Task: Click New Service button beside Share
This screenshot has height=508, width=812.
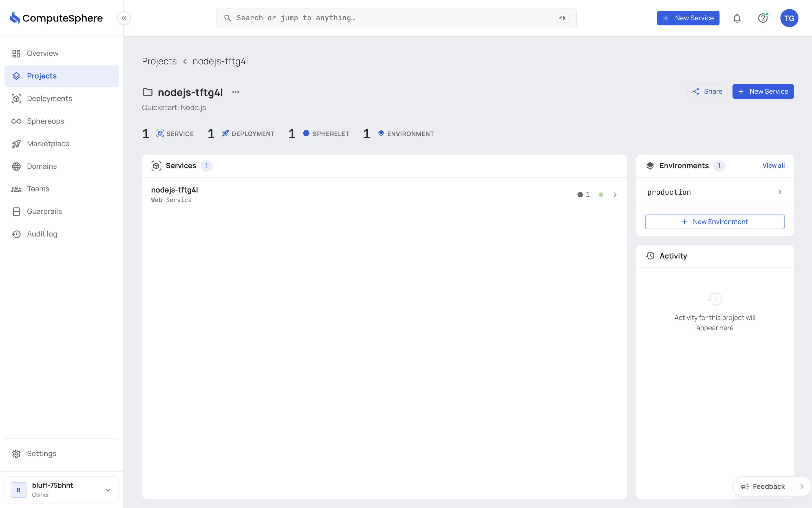Action: point(763,91)
